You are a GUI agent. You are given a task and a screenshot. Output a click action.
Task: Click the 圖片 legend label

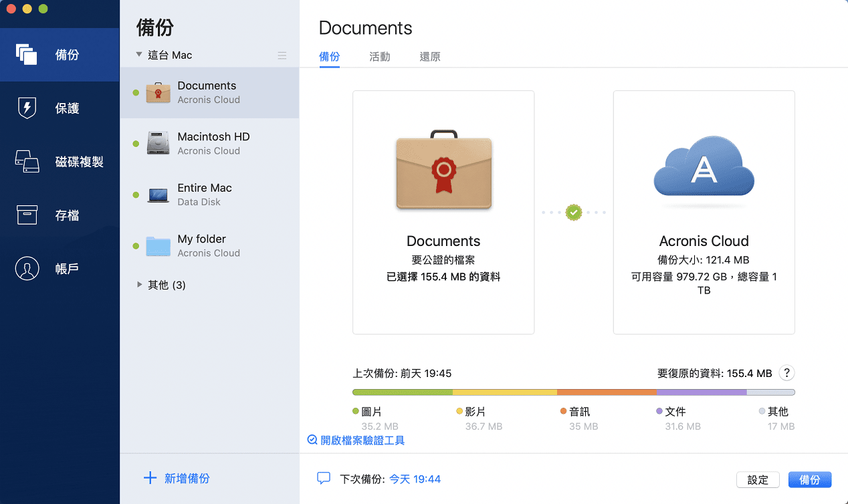[x=372, y=412]
